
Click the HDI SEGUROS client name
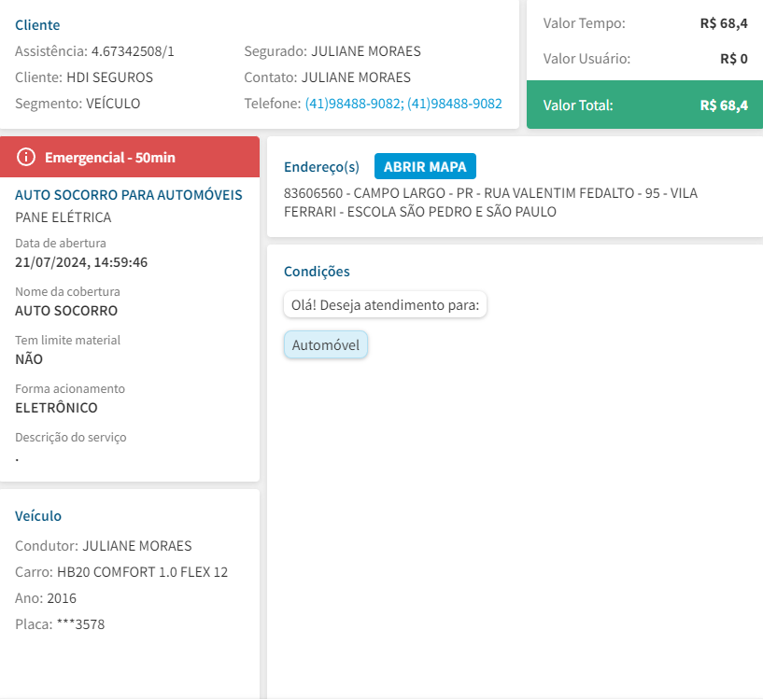(109, 77)
